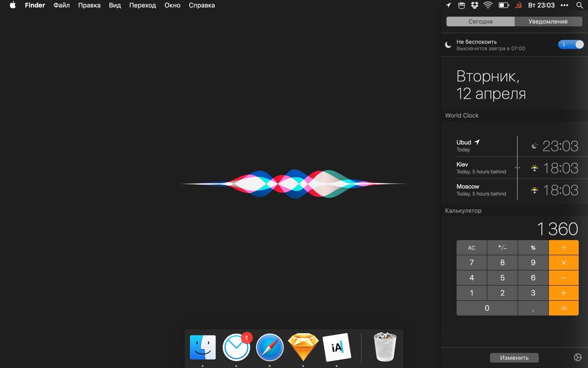Switch to the Сегодня tab
Viewport: 588px width, 368px height.
481,22
